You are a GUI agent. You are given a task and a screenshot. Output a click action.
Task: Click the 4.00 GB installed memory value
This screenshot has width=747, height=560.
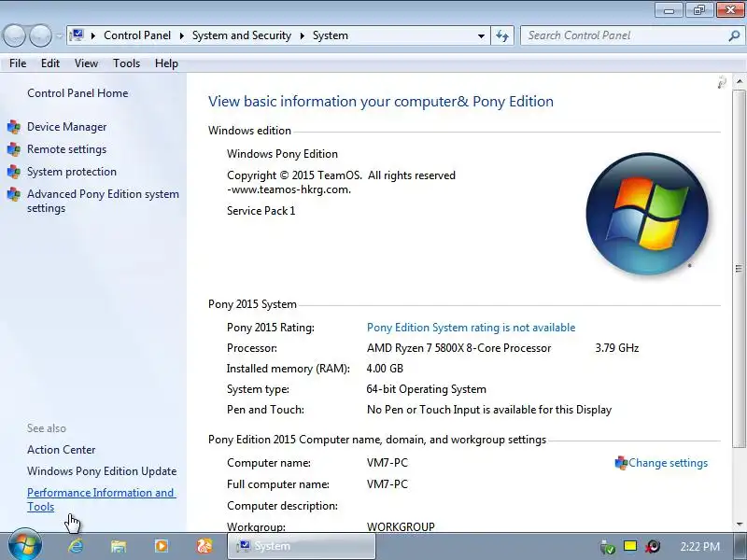point(385,369)
